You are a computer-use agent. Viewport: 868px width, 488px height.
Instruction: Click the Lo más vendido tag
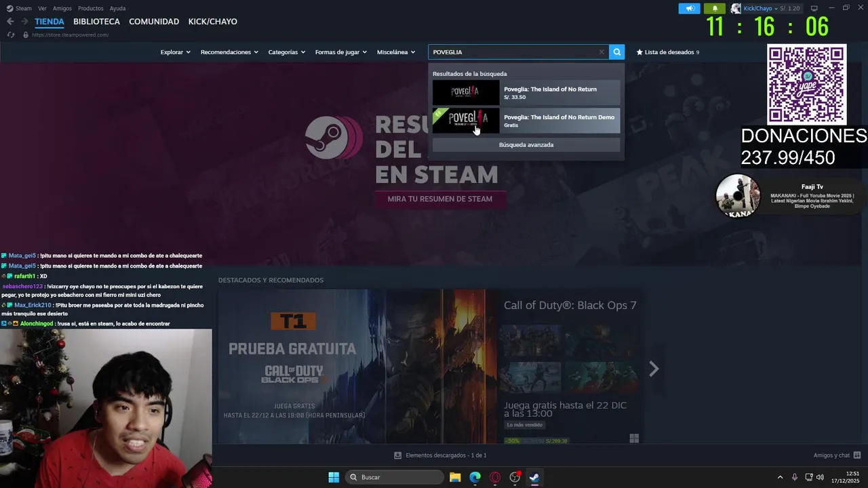point(525,425)
